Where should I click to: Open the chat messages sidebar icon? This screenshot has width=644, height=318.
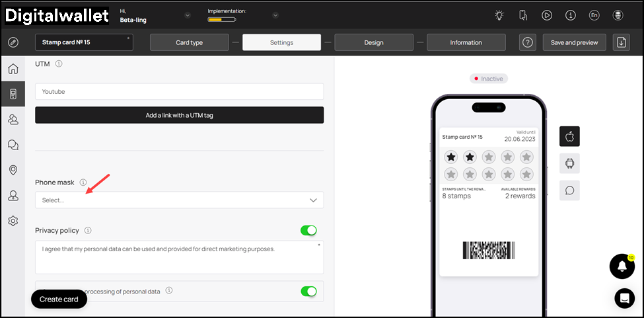pos(13,145)
